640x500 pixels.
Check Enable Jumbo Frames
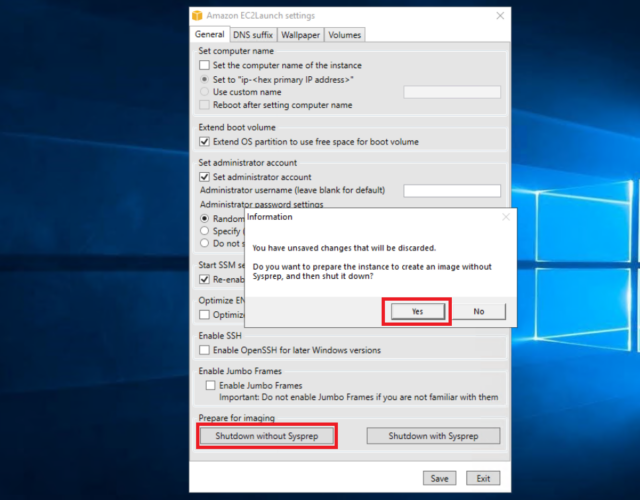click(x=211, y=385)
